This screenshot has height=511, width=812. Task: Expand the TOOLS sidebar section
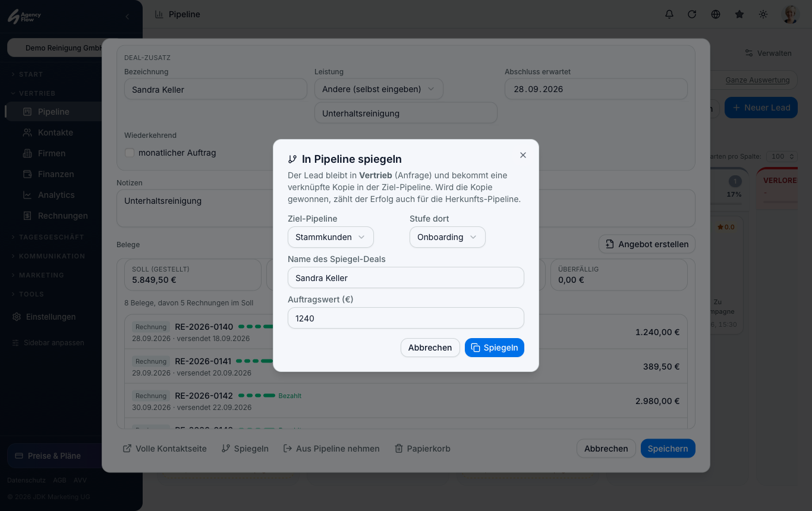(x=27, y=294)
